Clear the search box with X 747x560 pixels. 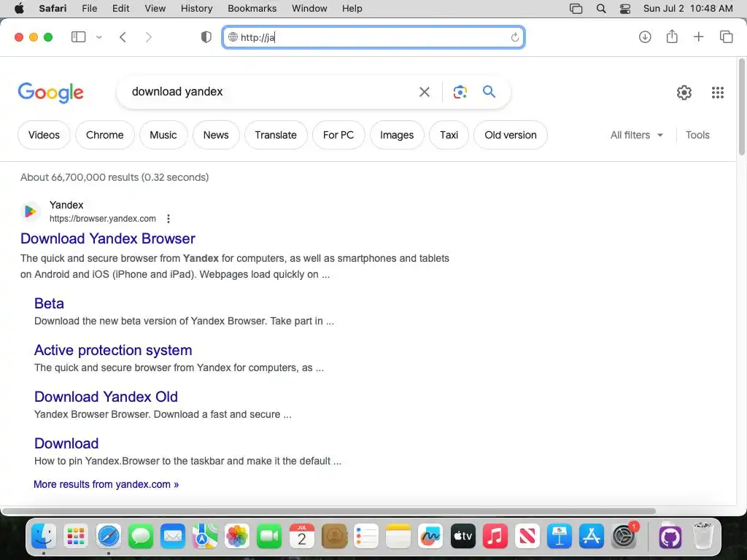point(425,92)
